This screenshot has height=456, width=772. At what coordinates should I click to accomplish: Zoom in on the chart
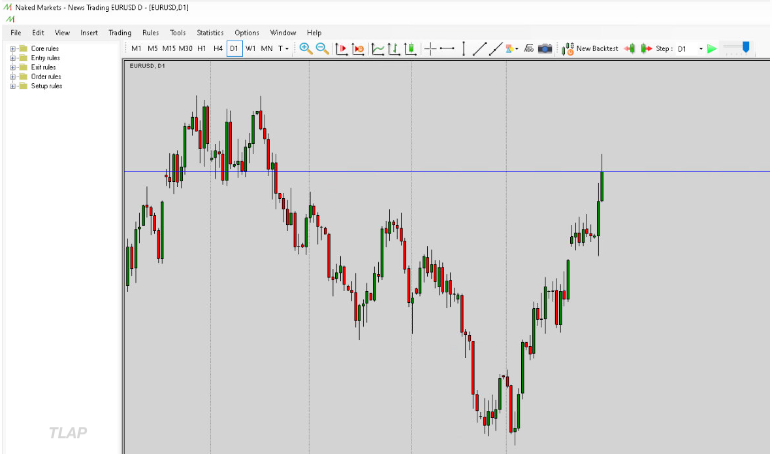click(x=306, y=48)
